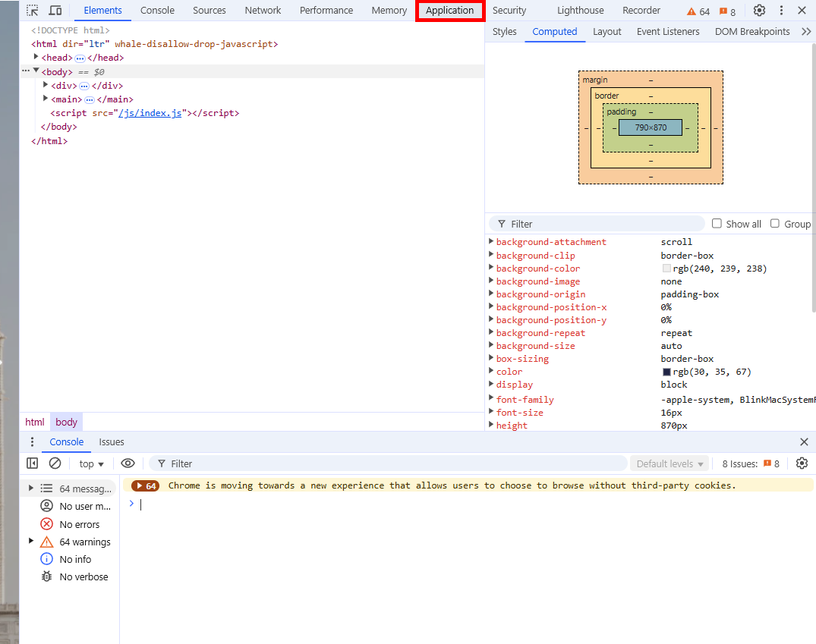This screenshot has height=644, width=816.
Task: Open the Memory tab
Action: pos(389,11)
